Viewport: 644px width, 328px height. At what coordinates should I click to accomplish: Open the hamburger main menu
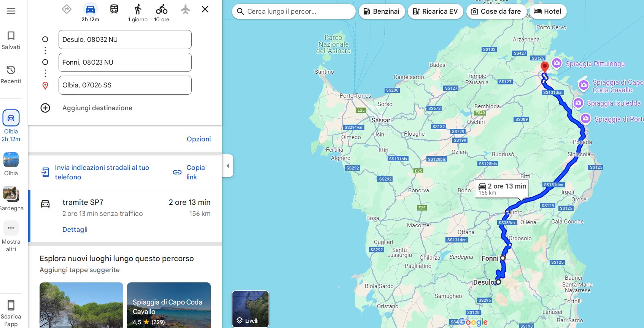(11, 11)
